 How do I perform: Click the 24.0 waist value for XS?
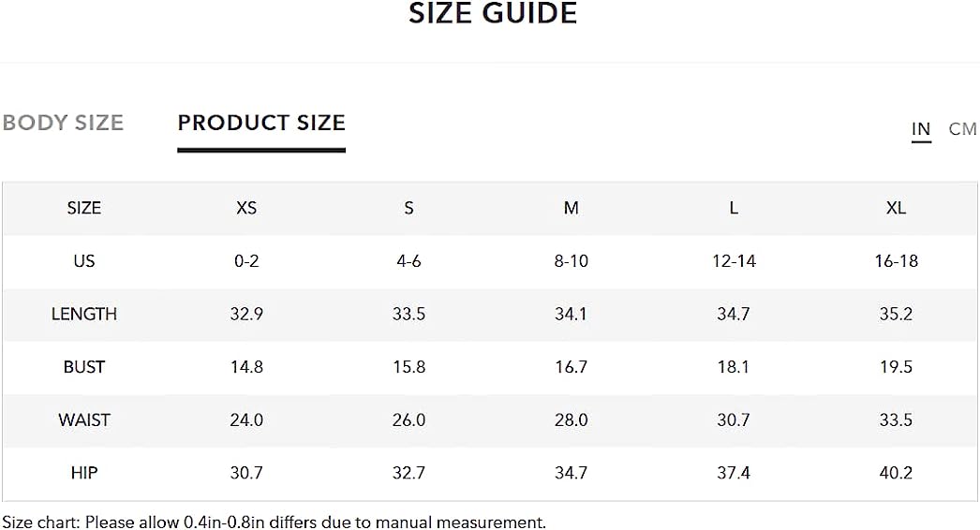(246, 420)
